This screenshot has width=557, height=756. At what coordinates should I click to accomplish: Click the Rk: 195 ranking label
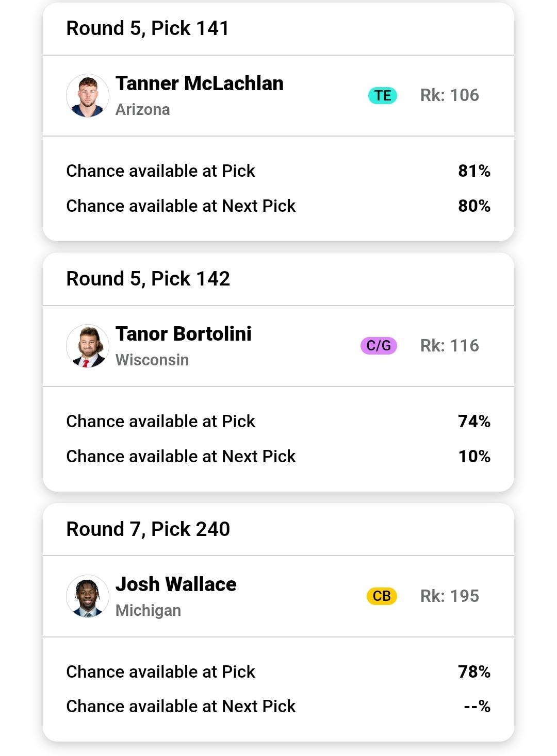450,596
